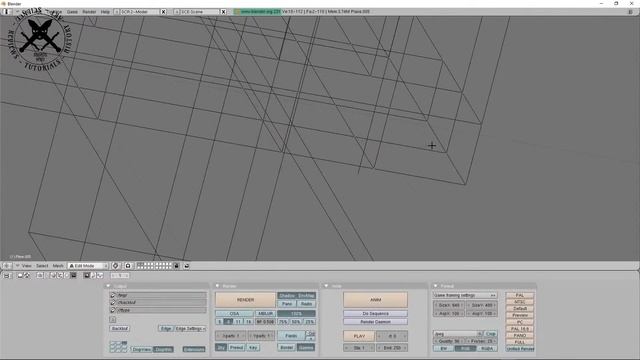Open file browser for /tmp/ output path
Viewport: 640px width, 360px height.
pos(113,295)
